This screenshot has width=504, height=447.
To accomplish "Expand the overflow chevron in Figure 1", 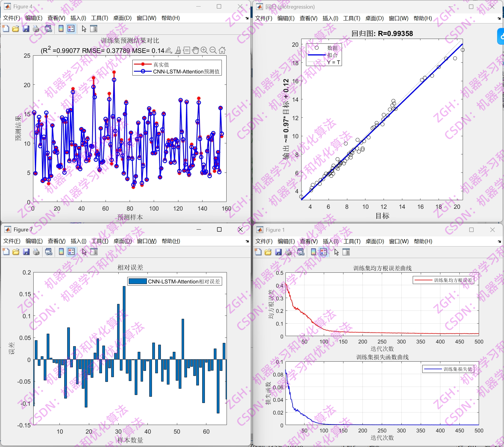I will (499, 241).
